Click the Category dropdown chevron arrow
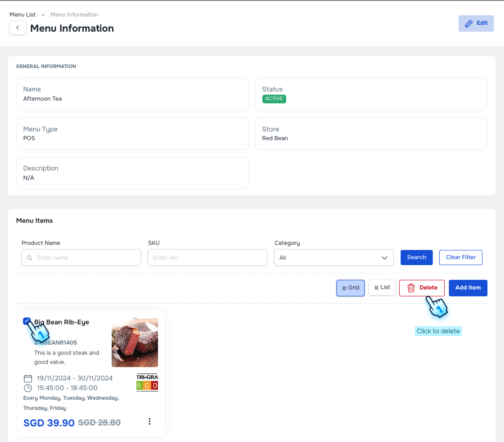This screenshot has width=504, height=442. [x=384, y=258]
